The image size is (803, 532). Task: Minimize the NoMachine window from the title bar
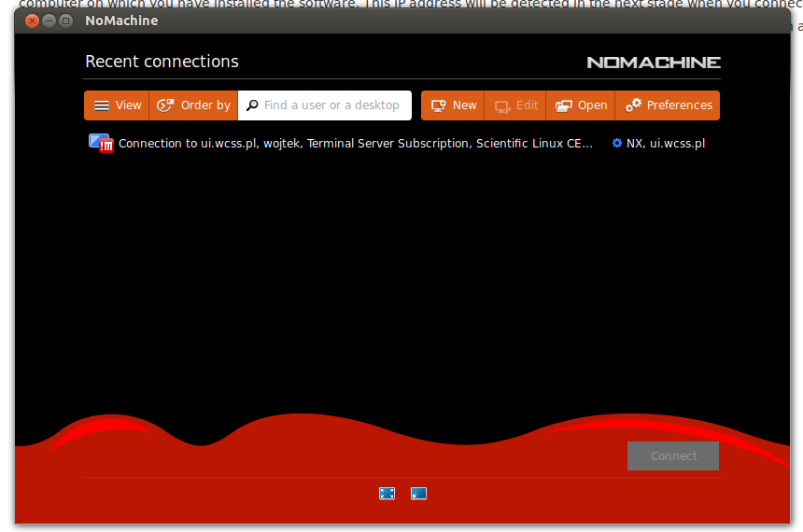pos(49,21)
